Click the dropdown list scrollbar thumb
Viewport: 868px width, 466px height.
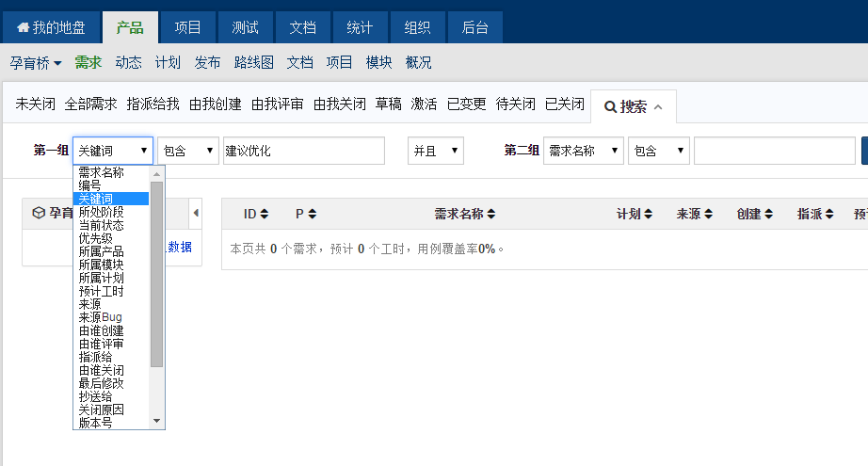(x=156, y=275)
